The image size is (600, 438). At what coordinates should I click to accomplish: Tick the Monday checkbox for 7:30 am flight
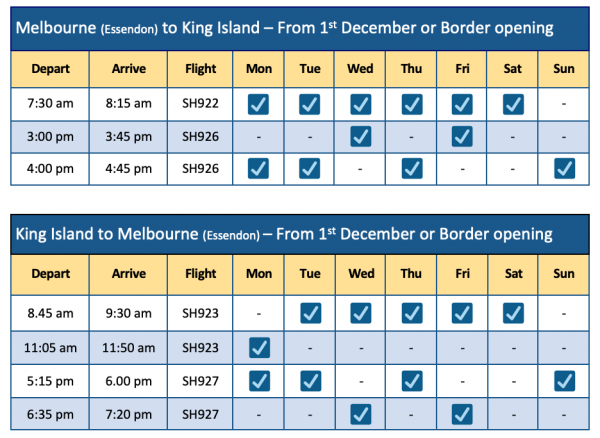point(258,103)
